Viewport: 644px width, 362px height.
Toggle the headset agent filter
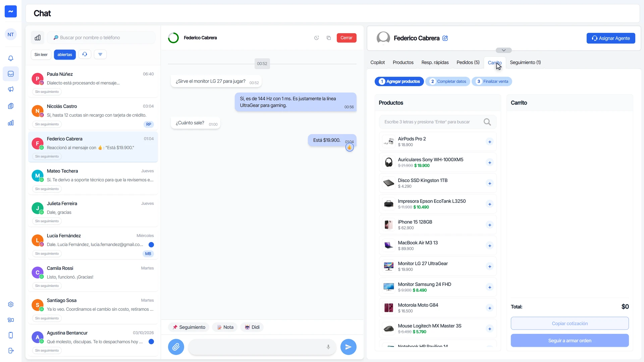[85, 54]
